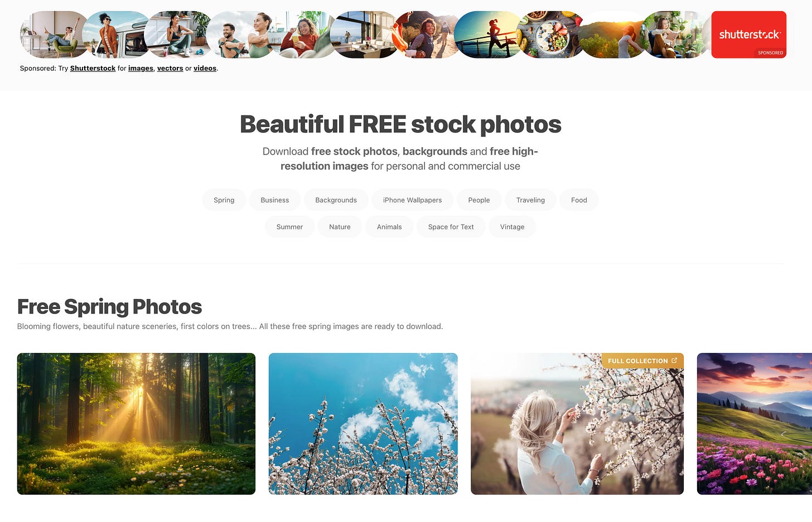The image size is (812, 522).
Task: Open the purple flower meadow sunset photo
Action: 755,424
